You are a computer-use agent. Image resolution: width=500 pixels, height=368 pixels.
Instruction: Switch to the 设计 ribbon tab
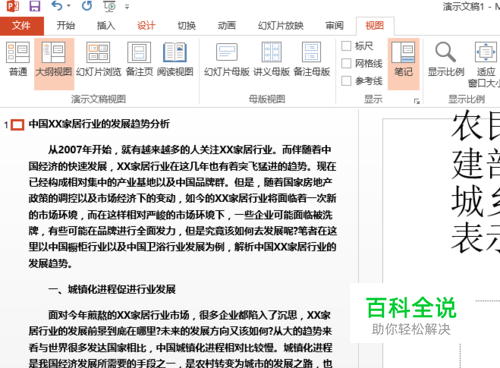tap(146, 26)
